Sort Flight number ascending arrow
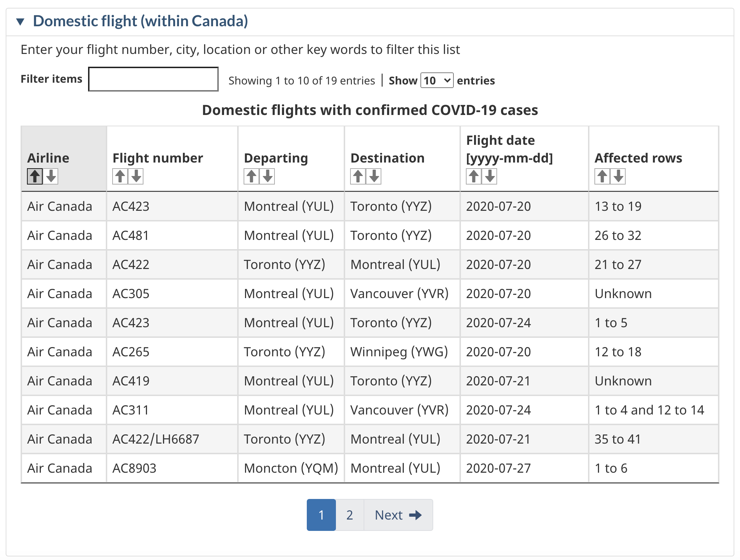The image size is (740, 560). click(x=120, y=176)
